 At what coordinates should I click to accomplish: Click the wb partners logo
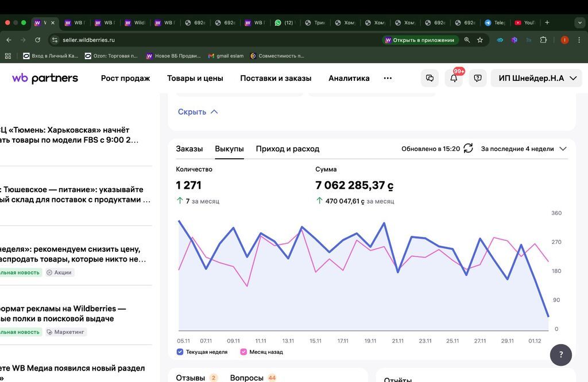45,78
